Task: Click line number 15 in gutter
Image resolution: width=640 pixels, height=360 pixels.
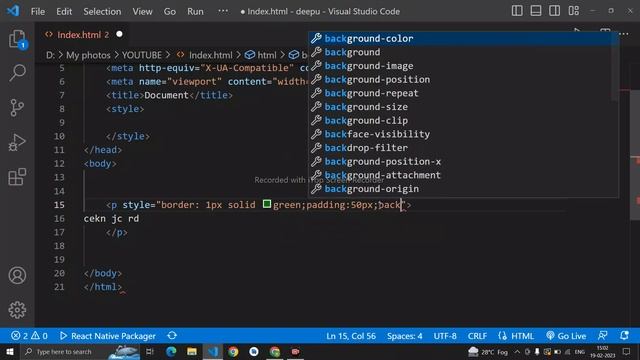Action: (x=59, y=205)
